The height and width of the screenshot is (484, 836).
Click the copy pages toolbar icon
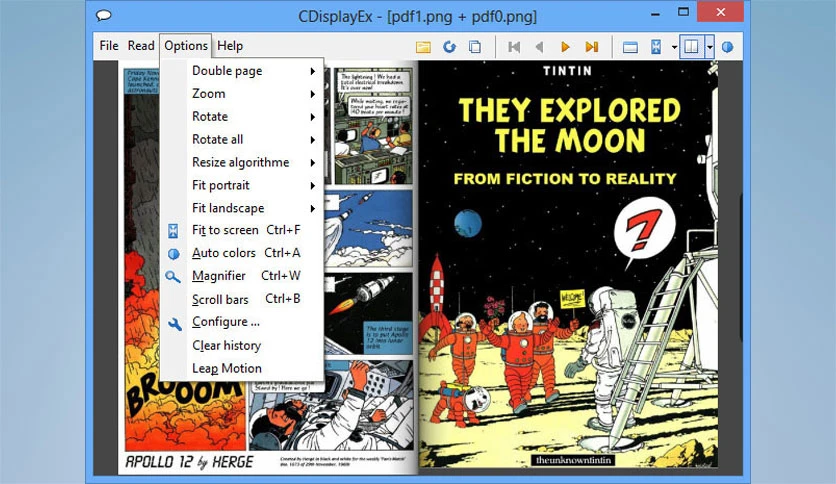(475, 47)
